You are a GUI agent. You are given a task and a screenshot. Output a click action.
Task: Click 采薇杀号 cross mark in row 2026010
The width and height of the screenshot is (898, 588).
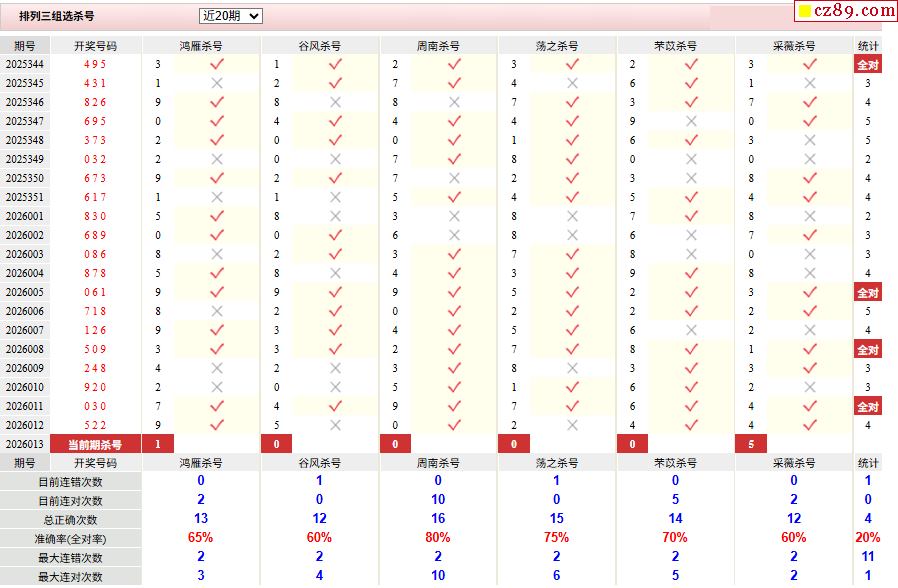pyautogui.click(x=809, y=387)
